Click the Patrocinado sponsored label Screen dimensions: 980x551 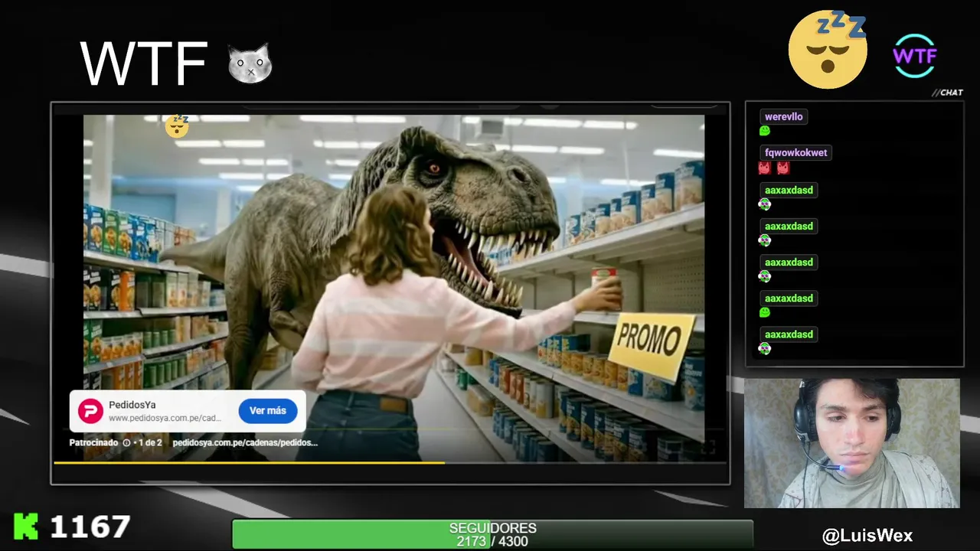(x=93, y=442)
